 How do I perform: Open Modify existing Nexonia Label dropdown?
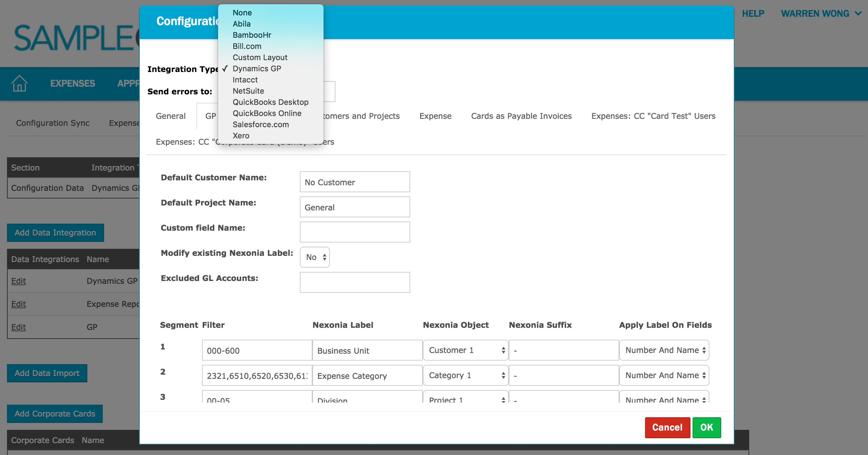point(315,257)
